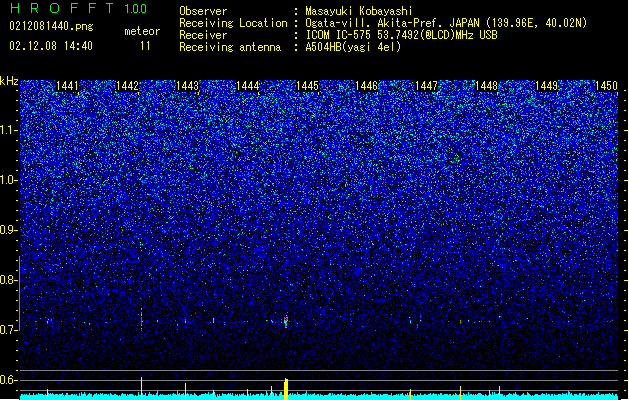The image size is (629, 400).
Task: Click the 1450 time axis label
Action: (x=606, y=86)
